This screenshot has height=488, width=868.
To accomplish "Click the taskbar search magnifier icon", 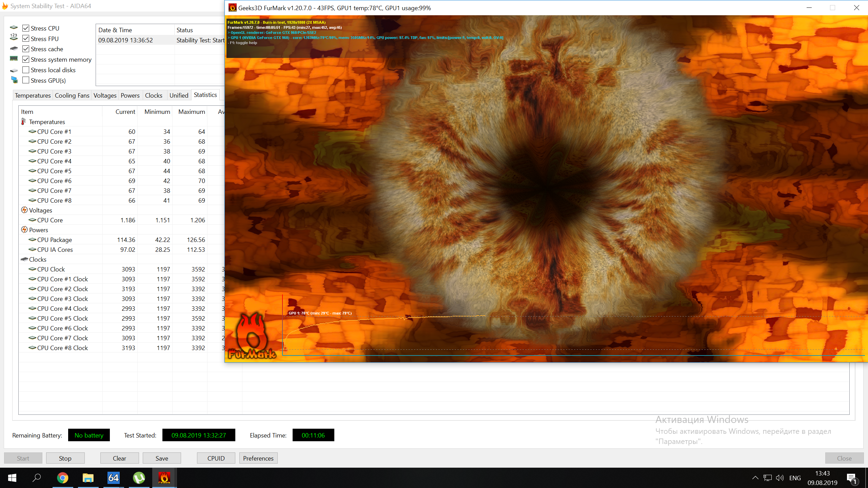I will (37, 478).
